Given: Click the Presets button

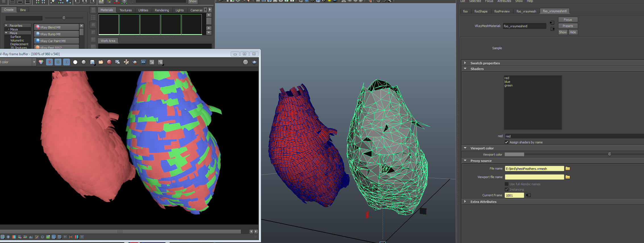Looking at the screenshot, I should point(568,26).
